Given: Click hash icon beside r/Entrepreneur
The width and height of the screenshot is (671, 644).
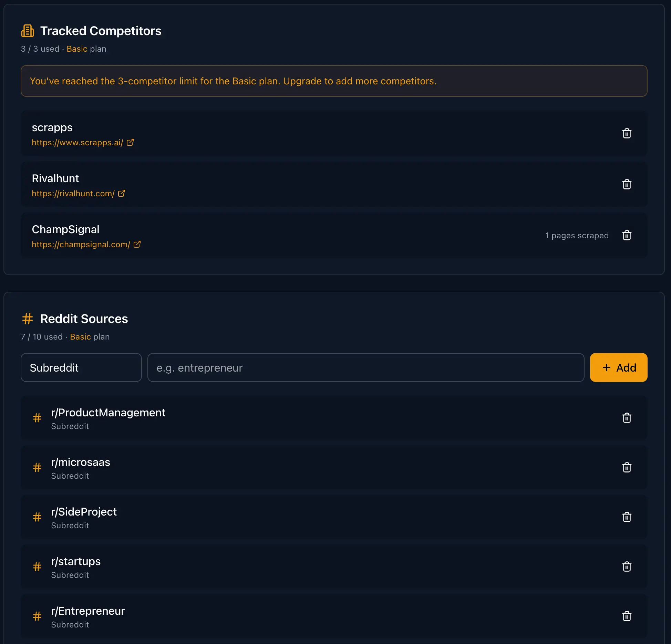Looking at the screenshot, I should tap(37, 616).
